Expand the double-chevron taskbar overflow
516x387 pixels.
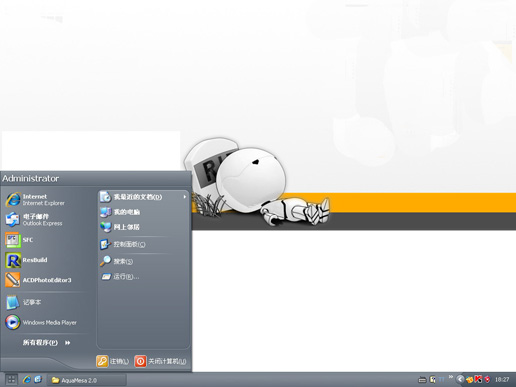[451, 377]
